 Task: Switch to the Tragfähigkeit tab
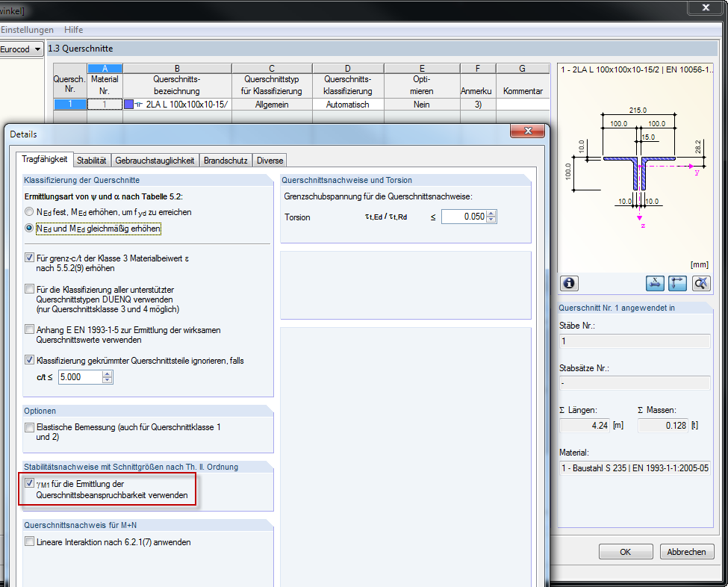click(45, 159)
